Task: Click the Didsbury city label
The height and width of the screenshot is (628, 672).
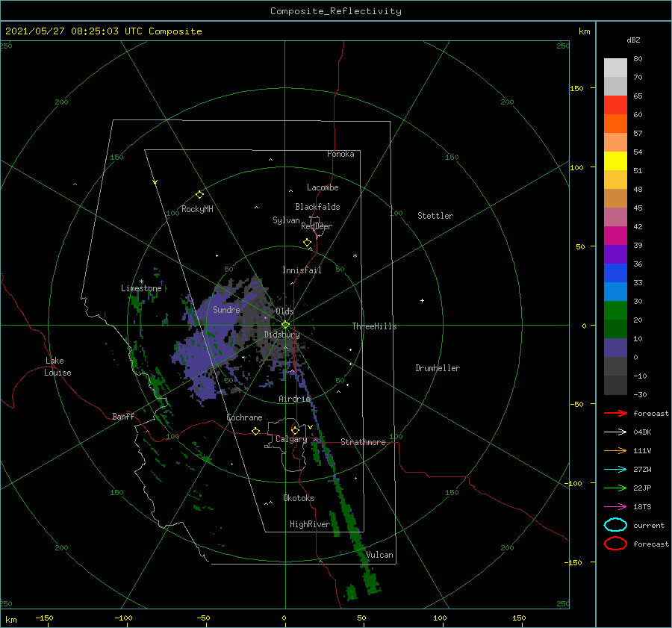Action: (281, 335)
